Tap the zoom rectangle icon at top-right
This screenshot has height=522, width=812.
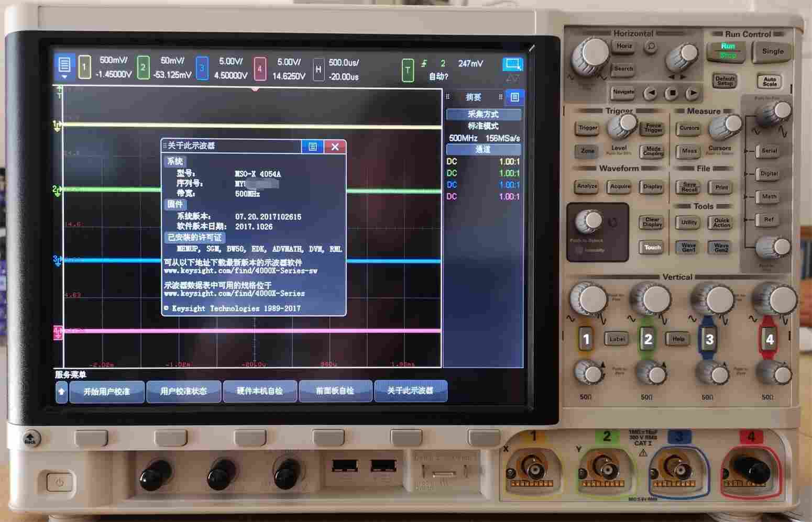tap(512, 64)
